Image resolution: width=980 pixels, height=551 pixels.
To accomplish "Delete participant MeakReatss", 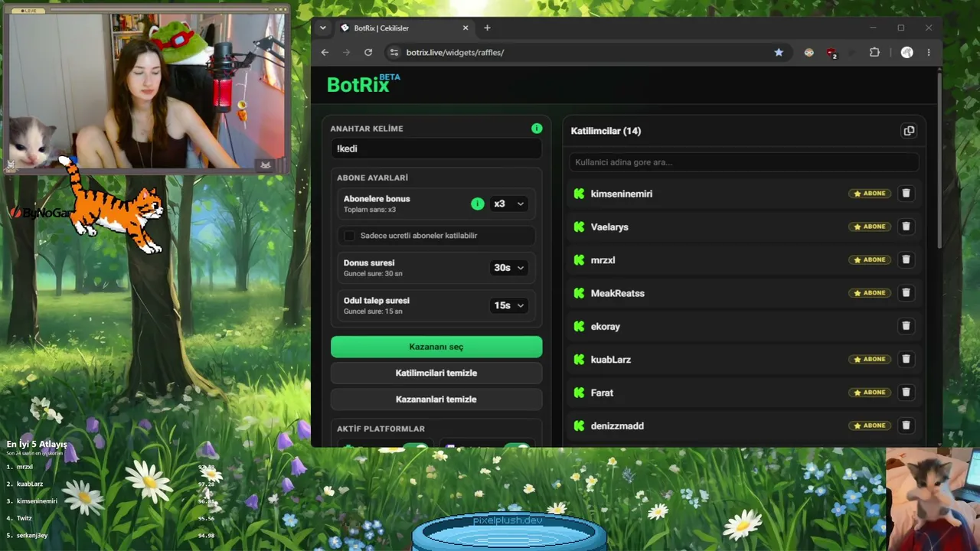I will click(906, 293).
